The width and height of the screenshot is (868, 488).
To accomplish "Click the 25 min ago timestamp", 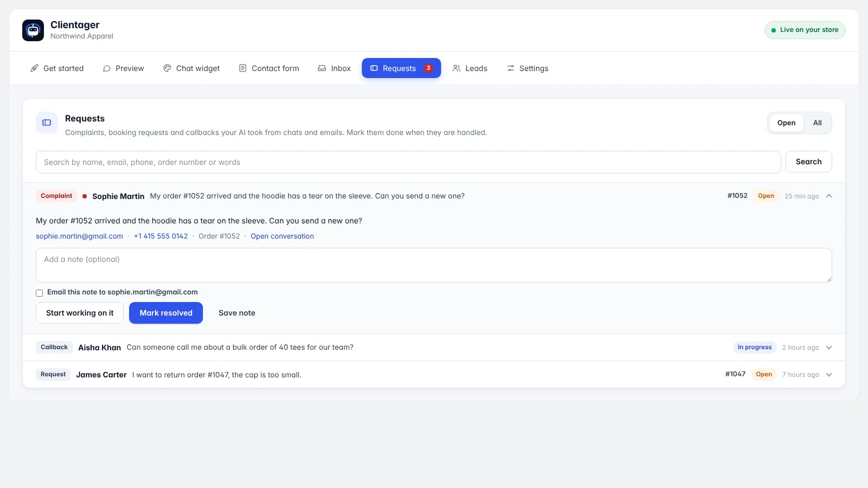I will pyautogui.click(x=802, y=196).
